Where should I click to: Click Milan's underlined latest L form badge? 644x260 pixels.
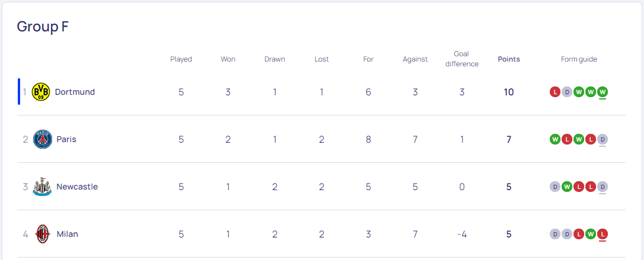tap(603, 234)
